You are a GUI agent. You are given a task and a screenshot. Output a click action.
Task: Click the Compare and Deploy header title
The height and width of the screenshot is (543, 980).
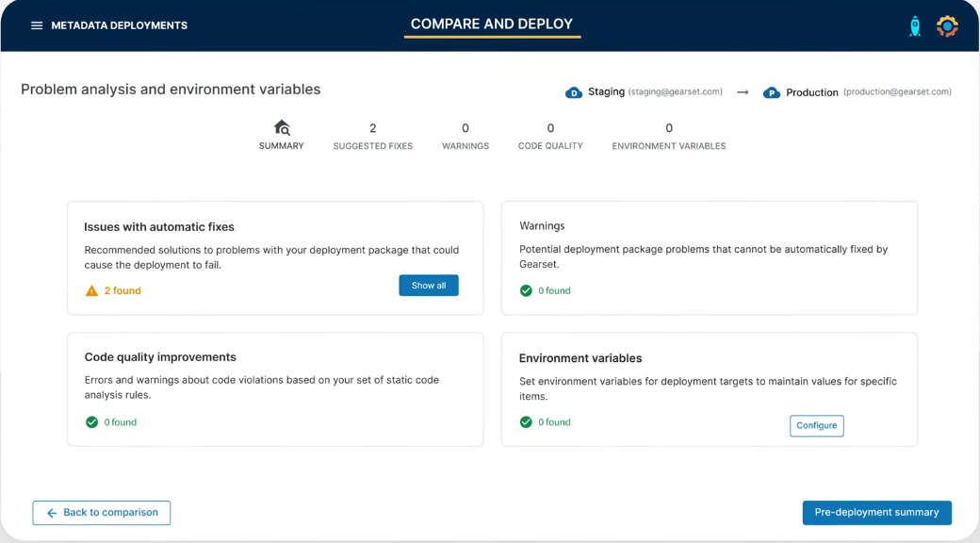pyautogui.click(x=492, y=25)
